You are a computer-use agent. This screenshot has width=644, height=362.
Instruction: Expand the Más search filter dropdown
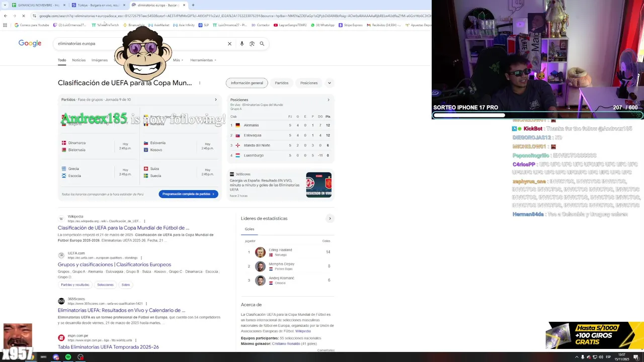(177, 60)
